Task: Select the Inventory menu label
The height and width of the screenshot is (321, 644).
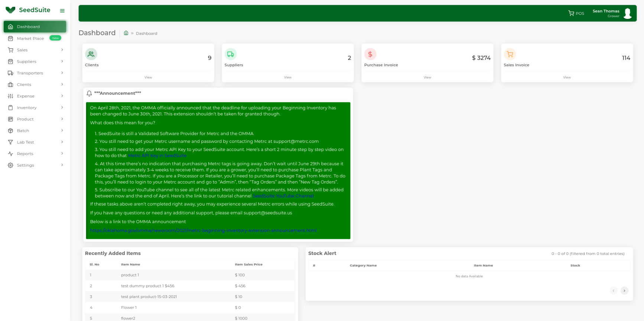Action: point(27,108)
